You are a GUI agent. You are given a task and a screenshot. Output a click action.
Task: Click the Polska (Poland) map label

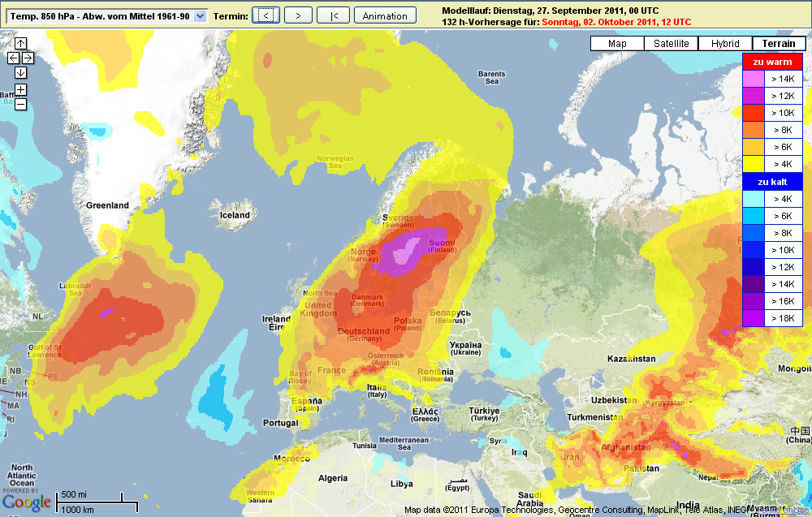[408, 324]
